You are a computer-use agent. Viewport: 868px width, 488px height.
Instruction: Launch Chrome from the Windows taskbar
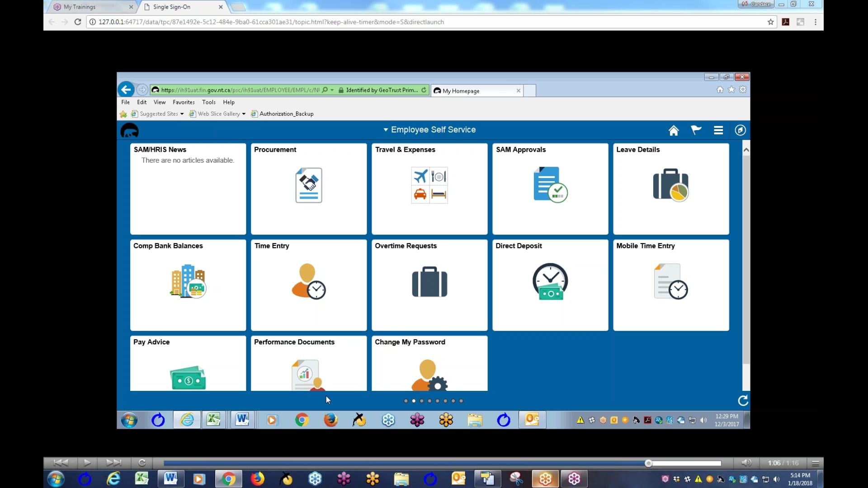(x=229, y=479)
